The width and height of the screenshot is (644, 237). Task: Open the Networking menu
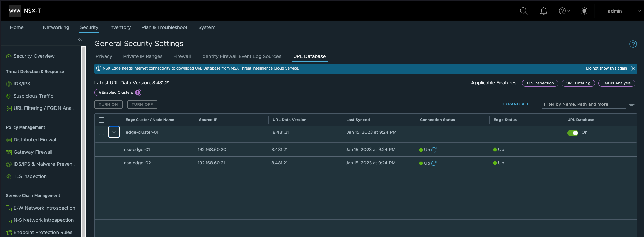point(56,27)
